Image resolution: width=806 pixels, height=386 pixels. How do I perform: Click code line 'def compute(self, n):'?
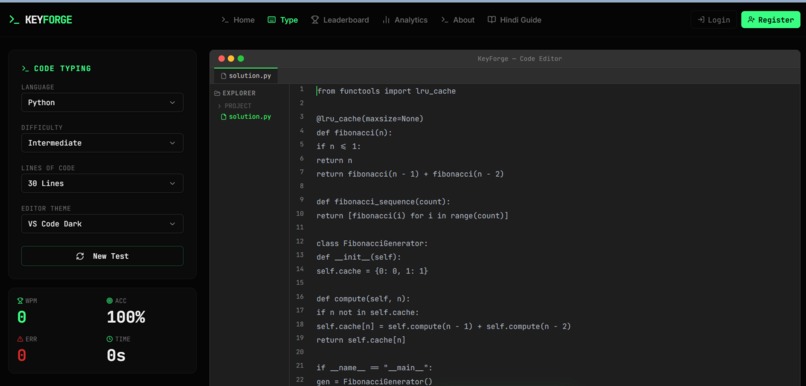[x=363, y=299]
